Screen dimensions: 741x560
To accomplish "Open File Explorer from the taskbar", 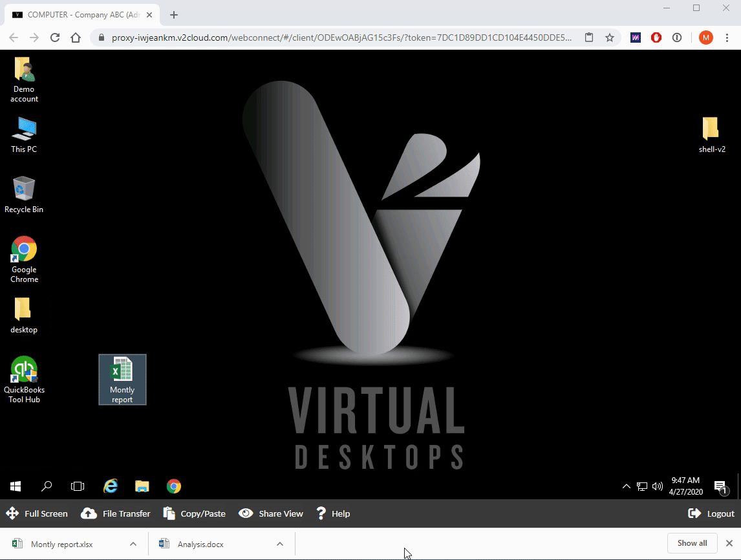I will [142, 486].
